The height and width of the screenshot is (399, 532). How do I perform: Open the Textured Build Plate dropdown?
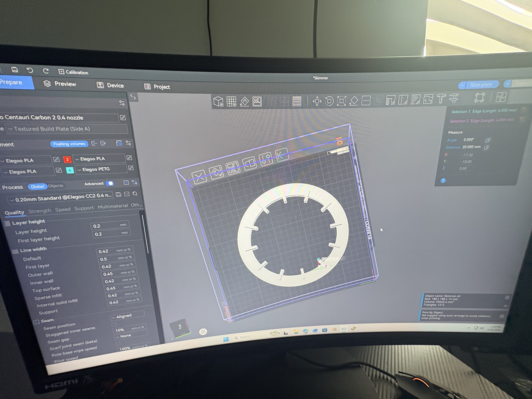pyautogui.click(x=67, y=129)
